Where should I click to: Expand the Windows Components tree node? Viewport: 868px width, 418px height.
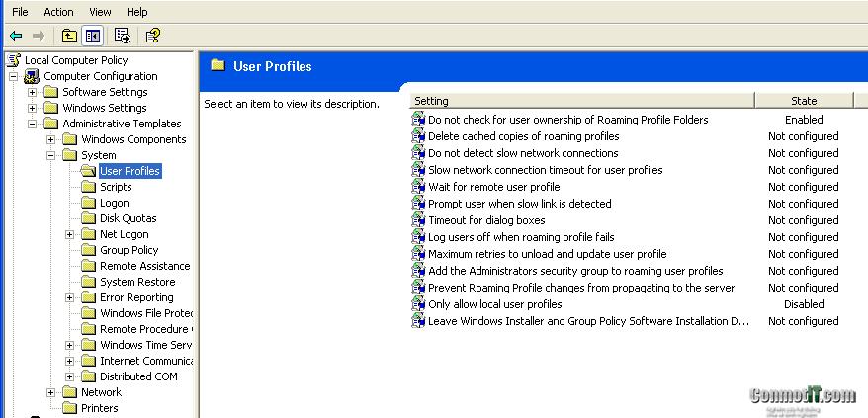pyautogui.click(x=51, y=139)
